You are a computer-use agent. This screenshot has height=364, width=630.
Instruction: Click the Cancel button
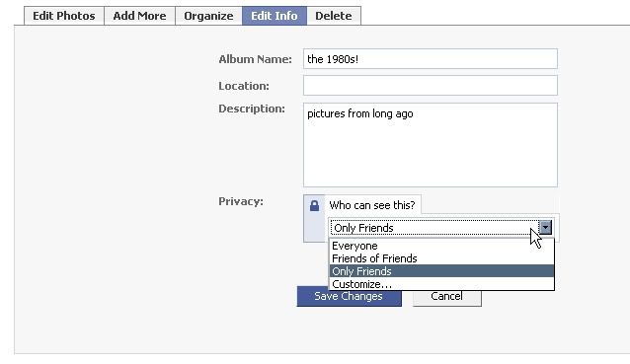click(x=446, y=297)
